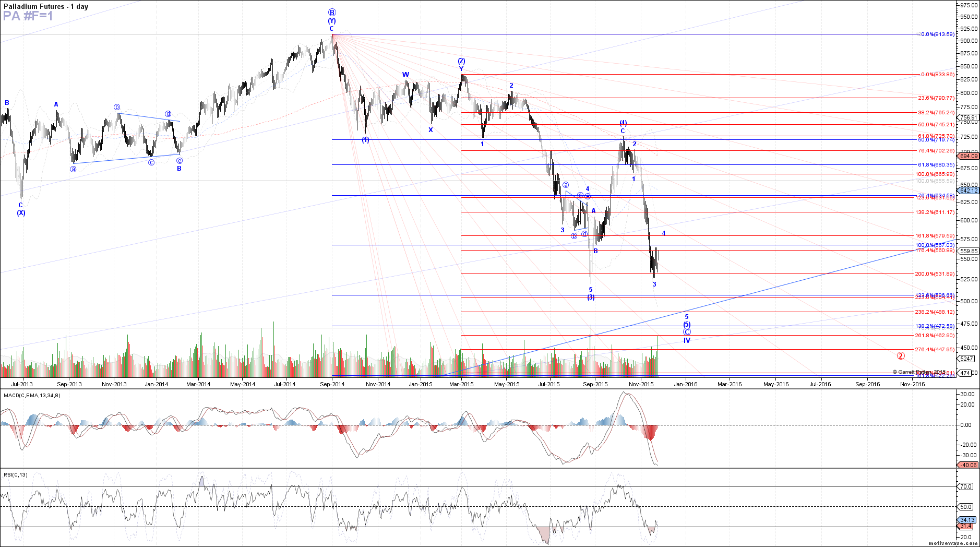Click the Nov-2013 date axis label
Screen dimensions: 980x547
pyautogui.click(x=114, y=384)
